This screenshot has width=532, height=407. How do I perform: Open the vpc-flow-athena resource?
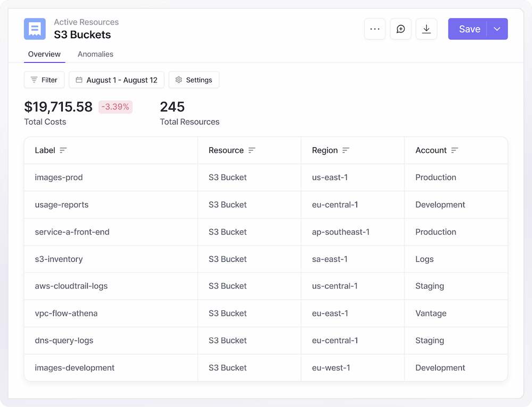pos(66,313)
